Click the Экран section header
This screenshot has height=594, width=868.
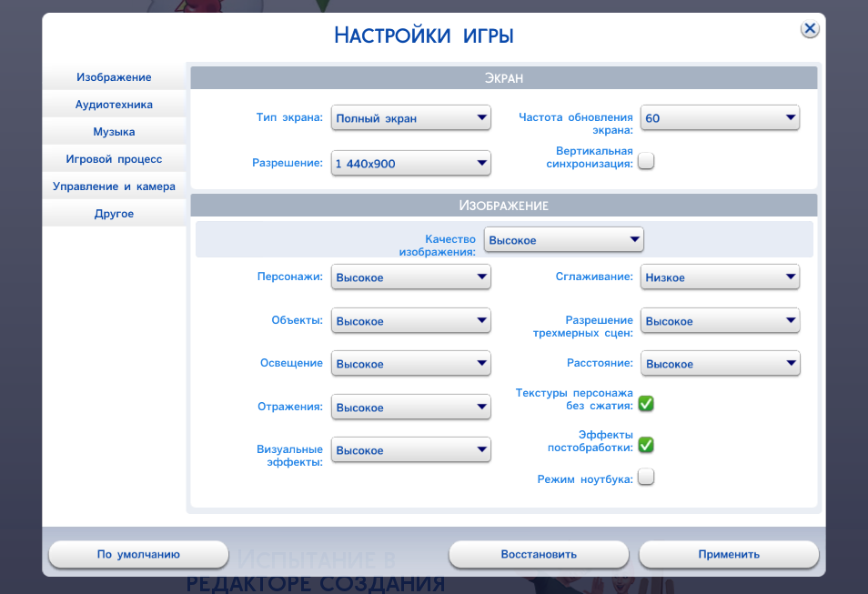point(504,78)
